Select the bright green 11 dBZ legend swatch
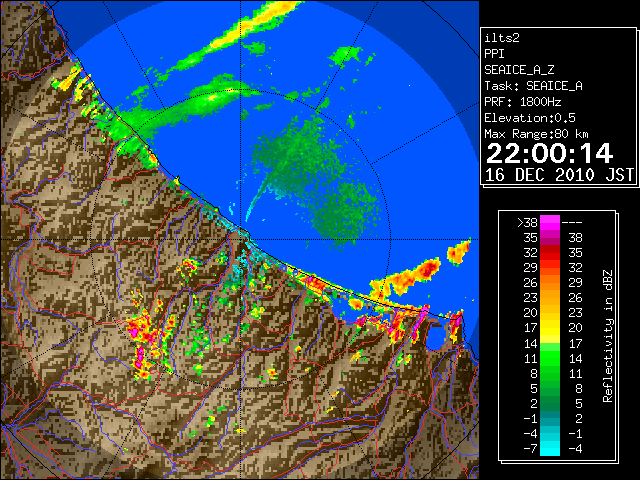 [550, 358]
